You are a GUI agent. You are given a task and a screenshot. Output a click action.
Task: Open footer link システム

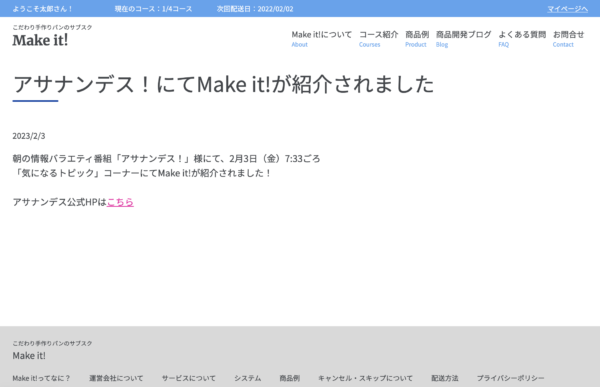[248, 378]
